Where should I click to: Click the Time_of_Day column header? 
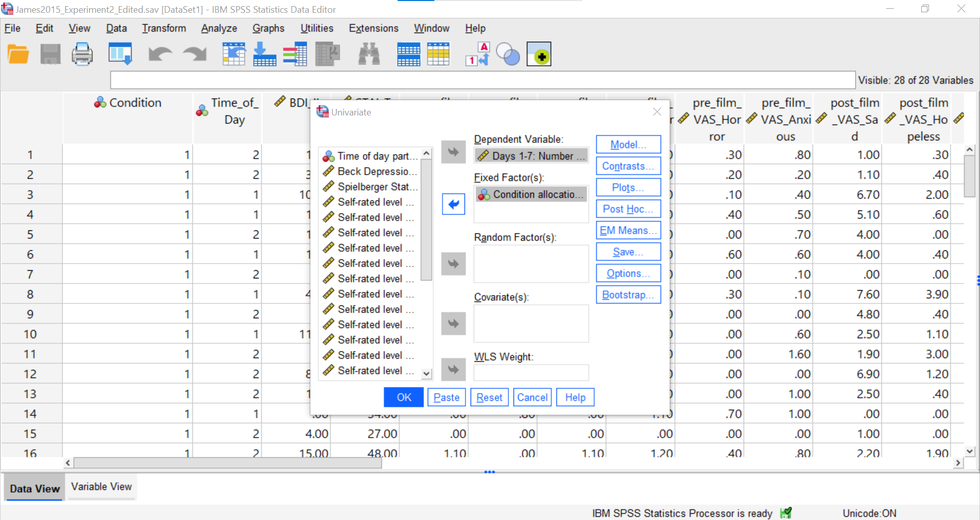tap(228, 118)
